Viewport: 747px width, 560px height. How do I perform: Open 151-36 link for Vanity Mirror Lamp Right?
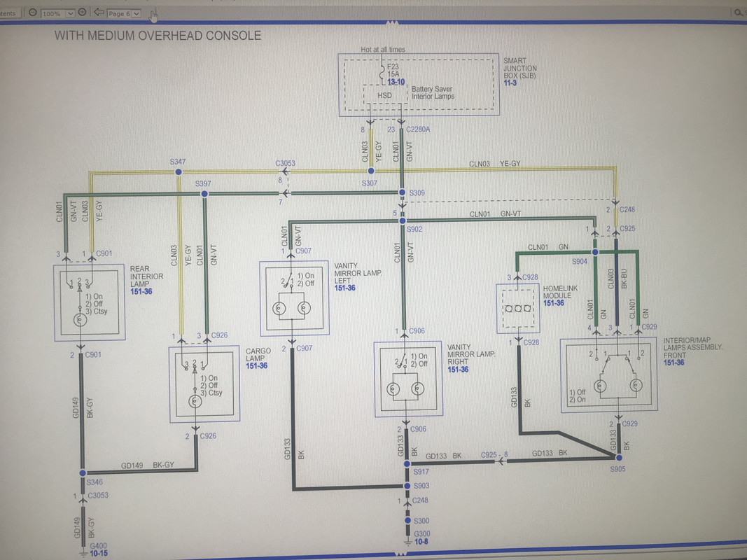pyautogui.click(x=458, y=370)
